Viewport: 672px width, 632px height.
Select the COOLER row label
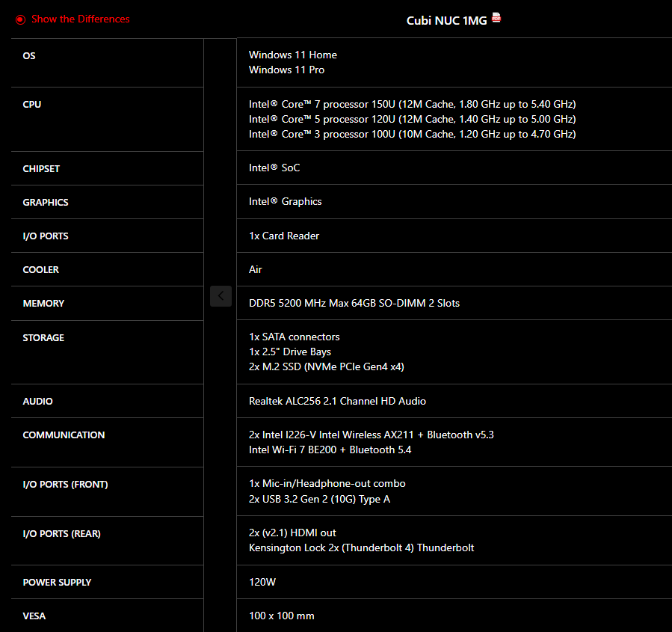40,270
